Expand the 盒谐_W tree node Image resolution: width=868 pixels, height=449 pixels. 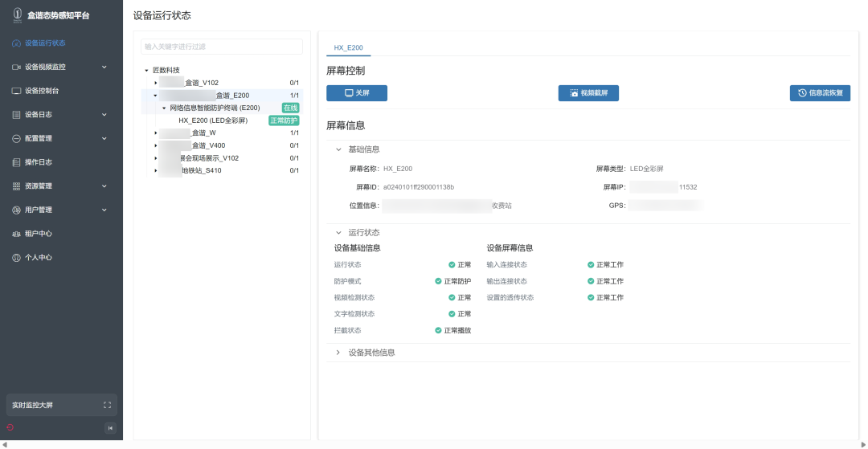(156, 133)
